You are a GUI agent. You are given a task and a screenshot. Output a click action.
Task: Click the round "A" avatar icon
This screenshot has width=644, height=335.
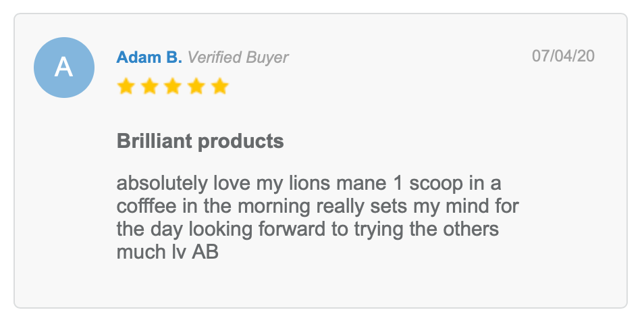click(63, 68)
